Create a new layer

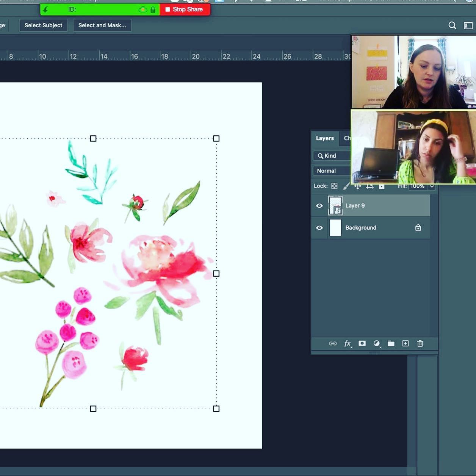pyautogui.click(x=405, y=343)
